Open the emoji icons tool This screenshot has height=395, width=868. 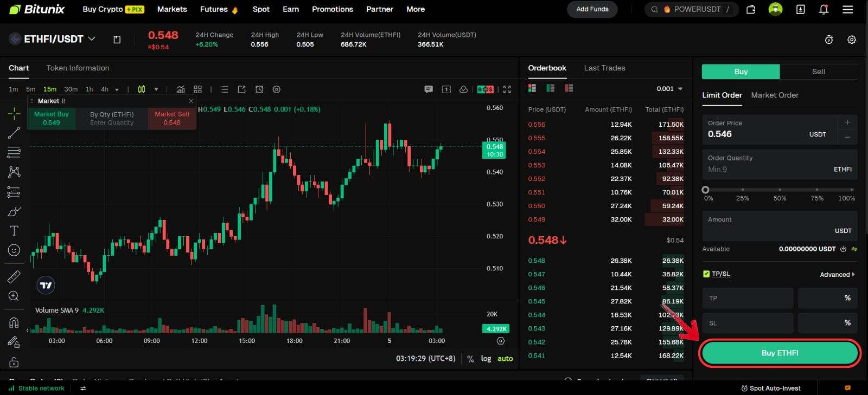14,250
